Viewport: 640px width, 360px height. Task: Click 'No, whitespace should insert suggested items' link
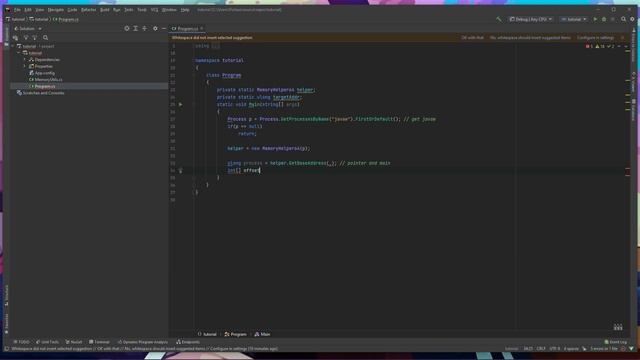click(x=530, y=38)
